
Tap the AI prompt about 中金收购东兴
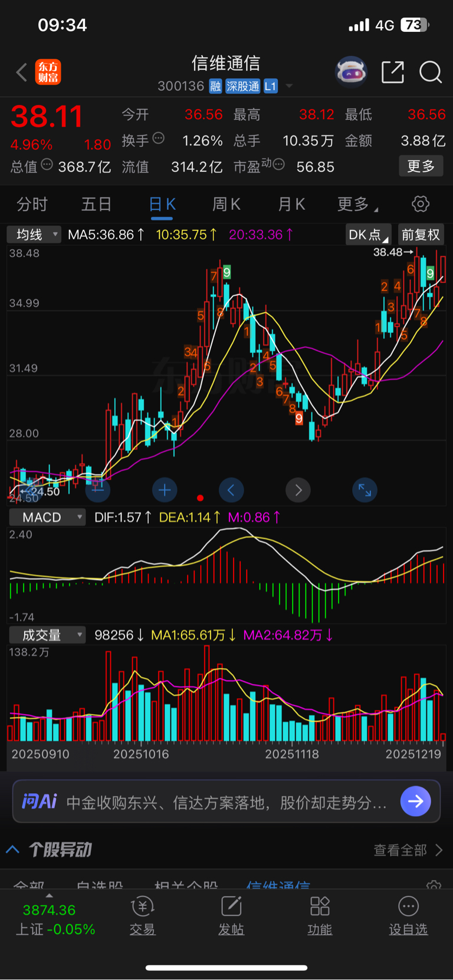tap(226, 802)
